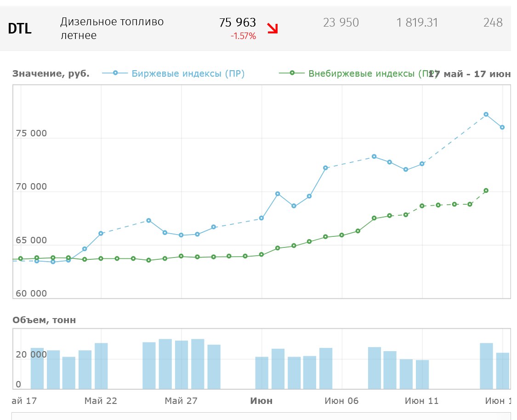Click the bold Июн x-axis label

tap(261, 401)
